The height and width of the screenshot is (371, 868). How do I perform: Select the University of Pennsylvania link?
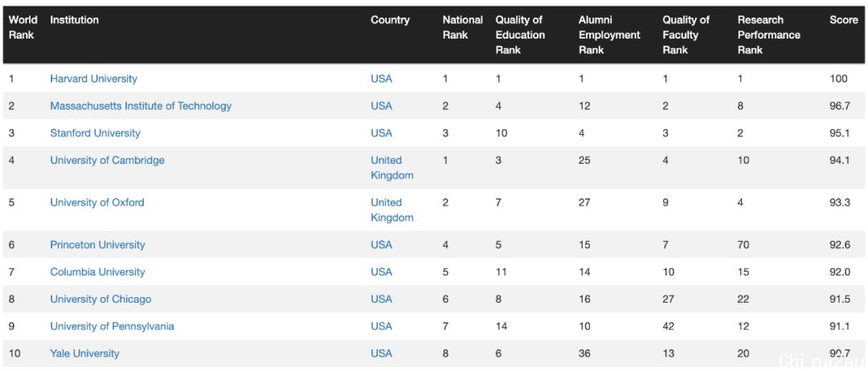[x=112, y=326]
